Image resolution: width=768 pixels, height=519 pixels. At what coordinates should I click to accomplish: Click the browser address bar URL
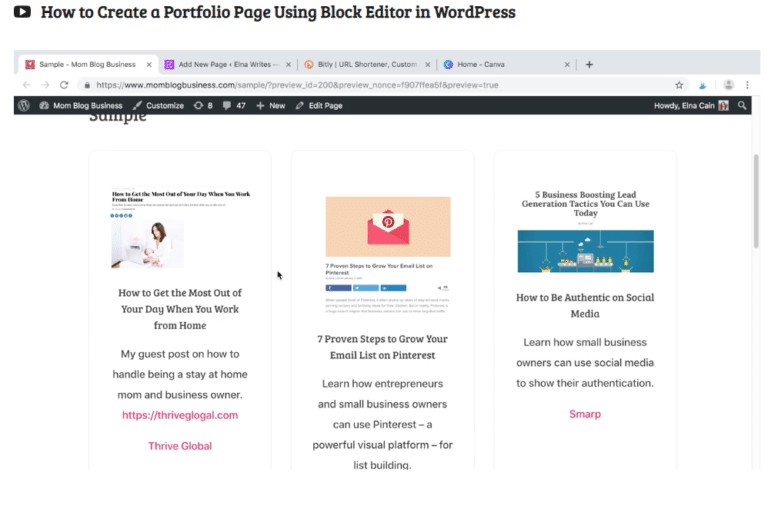[300, 85]
